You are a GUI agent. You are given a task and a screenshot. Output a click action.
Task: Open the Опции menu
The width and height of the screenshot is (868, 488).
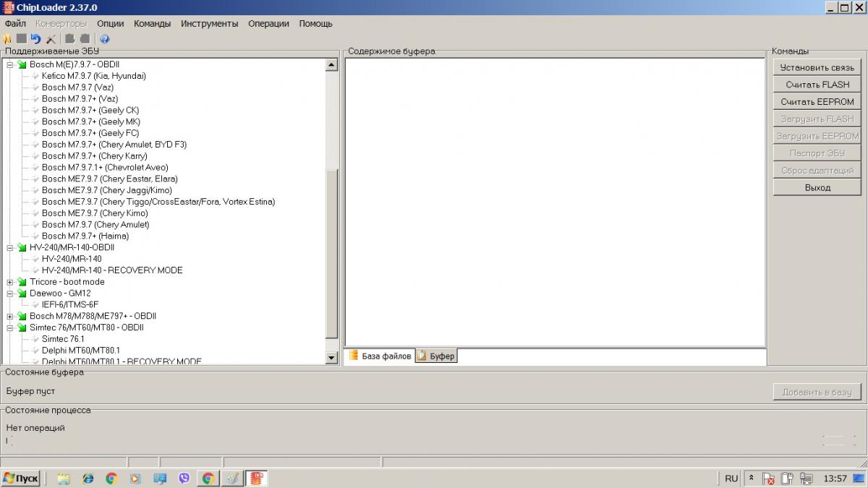tap(110, 23)
